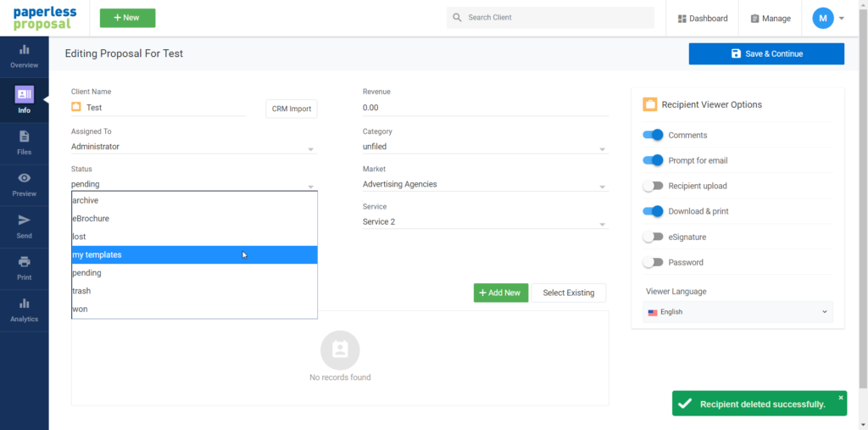
Task: Open the Files sidebar section
Action: (x=24, y=142)
